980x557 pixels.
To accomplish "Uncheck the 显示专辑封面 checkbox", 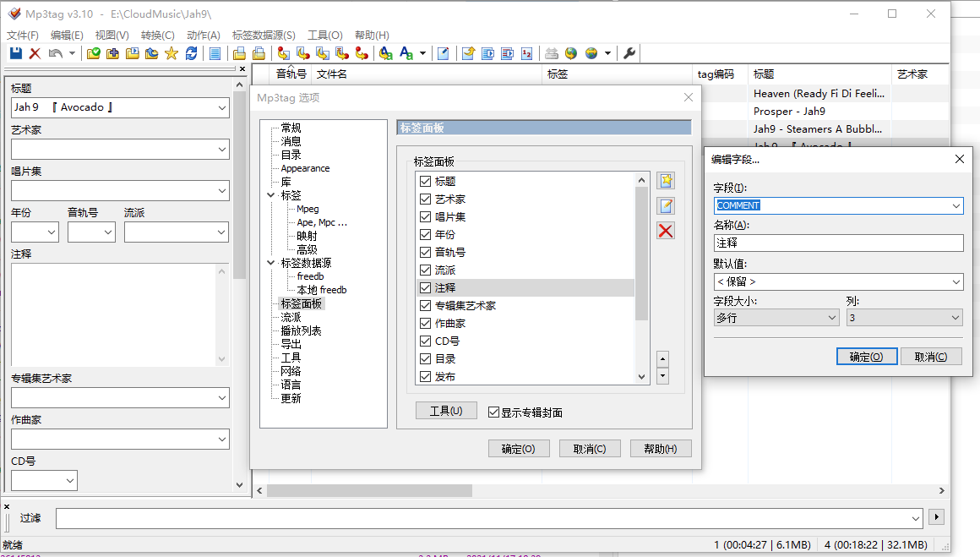I will tap(494, 412).
